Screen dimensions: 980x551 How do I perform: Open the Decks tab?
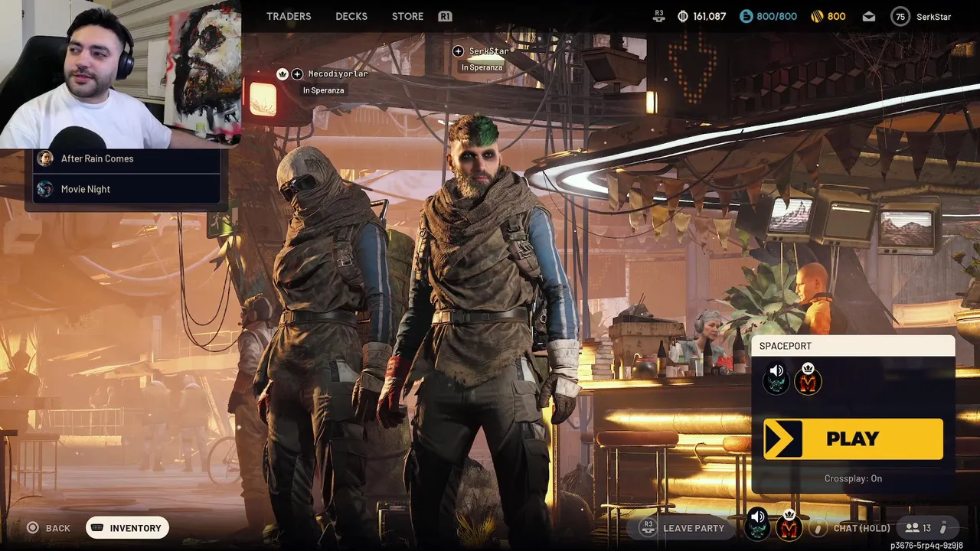351,16
